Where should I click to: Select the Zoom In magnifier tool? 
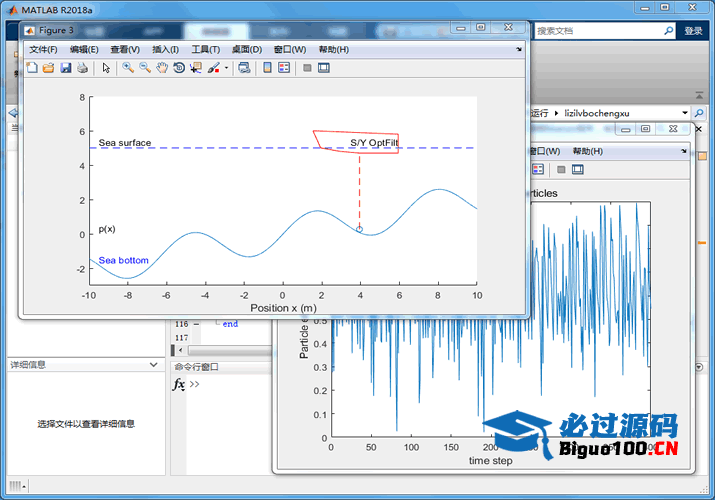click(128, 68)
